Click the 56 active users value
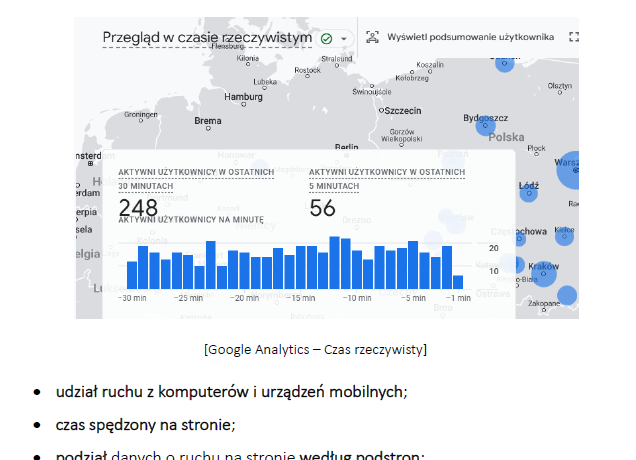This screenshot has height=460, width=636. [x=322, y=207]
